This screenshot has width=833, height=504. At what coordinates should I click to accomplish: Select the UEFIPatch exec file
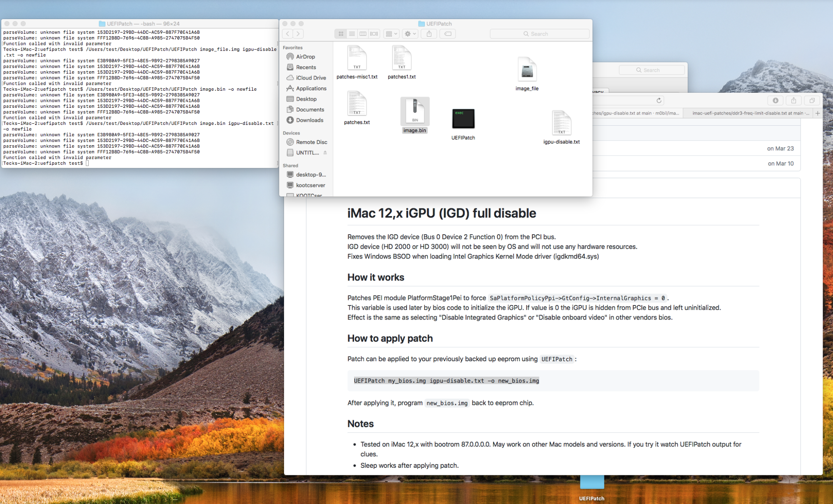click(463, 119)
